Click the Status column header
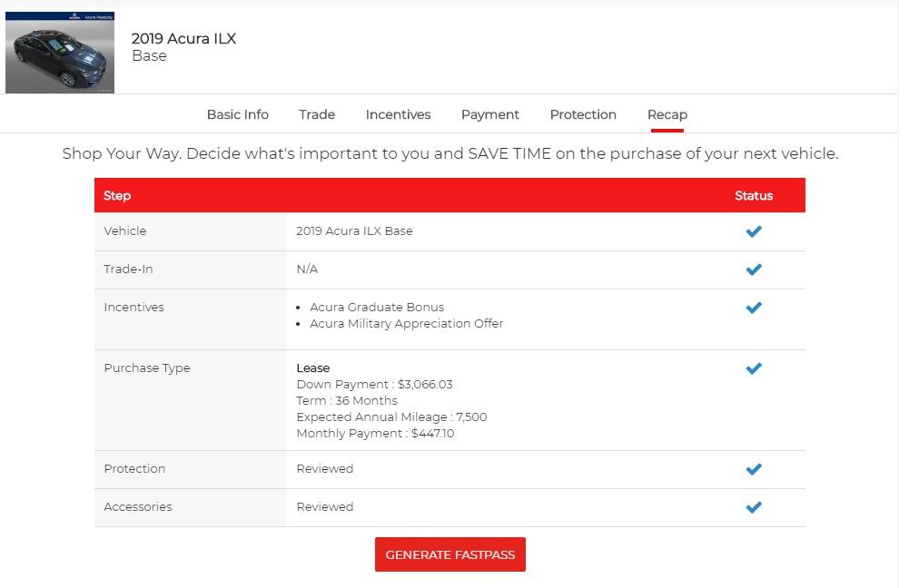 click(x=754, y=195)
